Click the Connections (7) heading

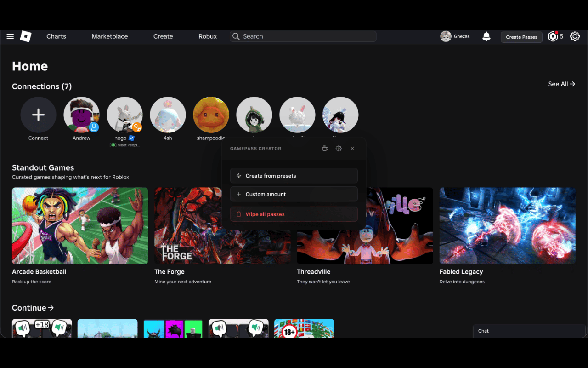click(42, 86)
